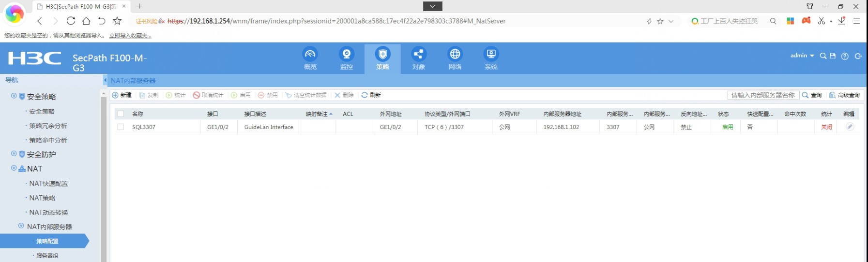This screenshot has height=262, width=868.
Task: Select NAT动态转换 in navigation
Action: 48,213
